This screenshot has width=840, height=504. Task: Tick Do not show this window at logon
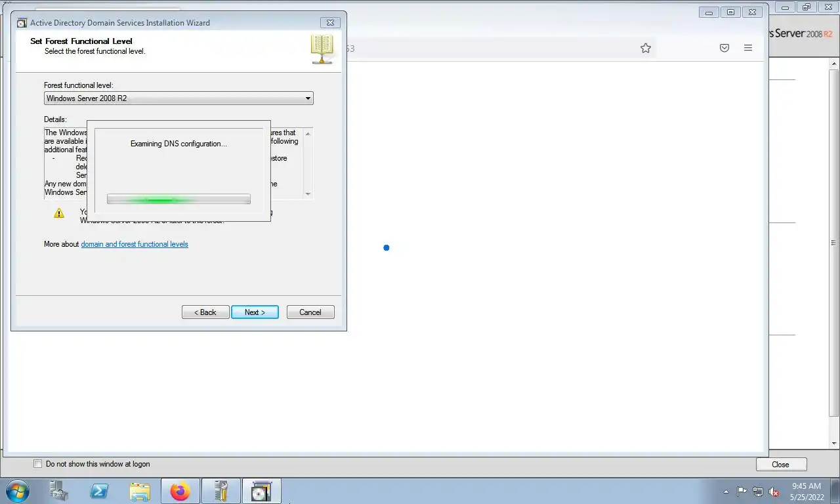[x=37, y=464]
